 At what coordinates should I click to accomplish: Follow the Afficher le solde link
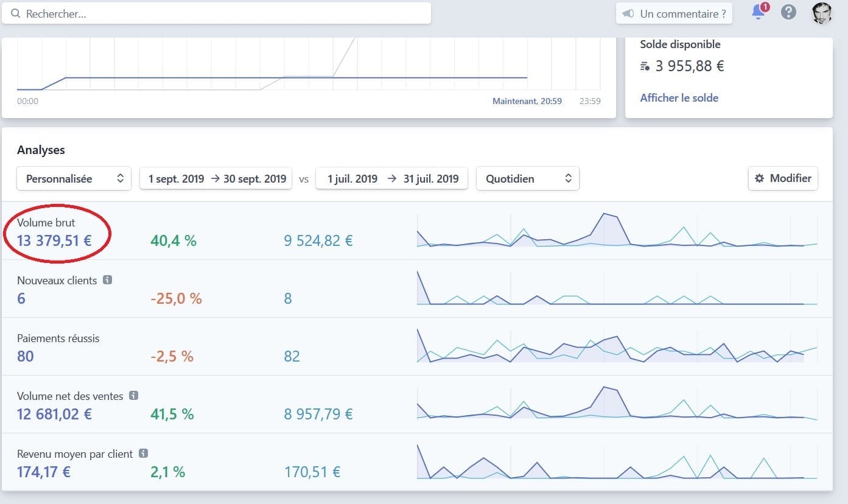pos(679,97)
